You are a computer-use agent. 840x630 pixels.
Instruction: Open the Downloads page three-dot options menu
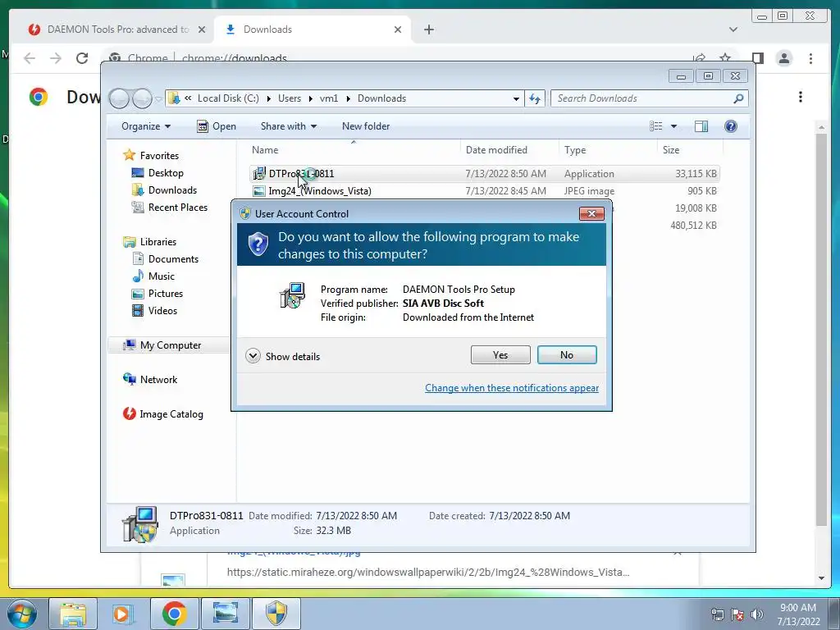point(801,97)
